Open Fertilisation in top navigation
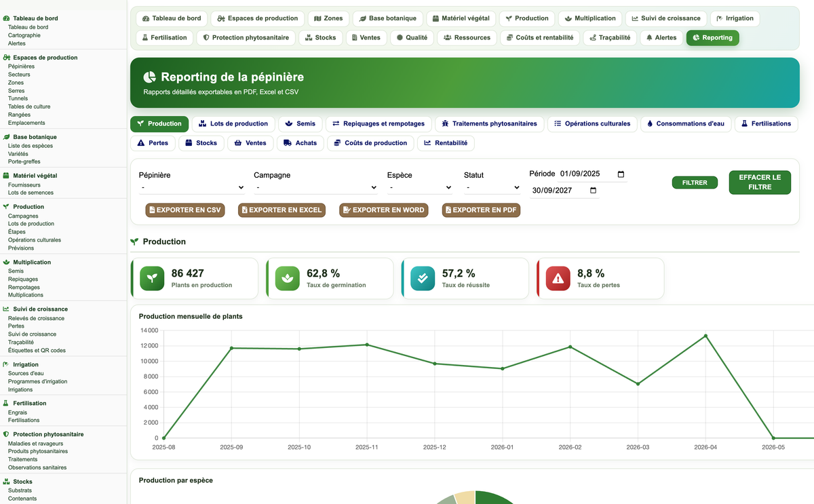 pyautogui.click(x=164, y=37)
